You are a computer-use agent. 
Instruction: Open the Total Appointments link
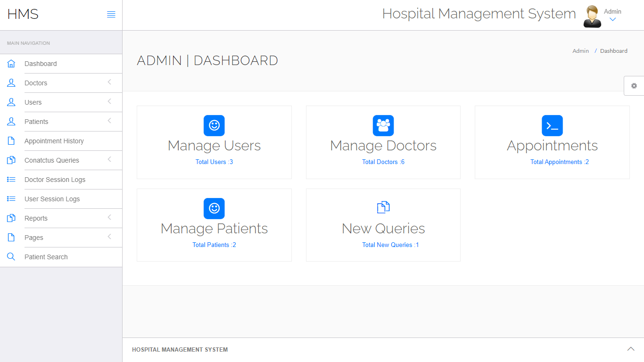click(559, 162)
